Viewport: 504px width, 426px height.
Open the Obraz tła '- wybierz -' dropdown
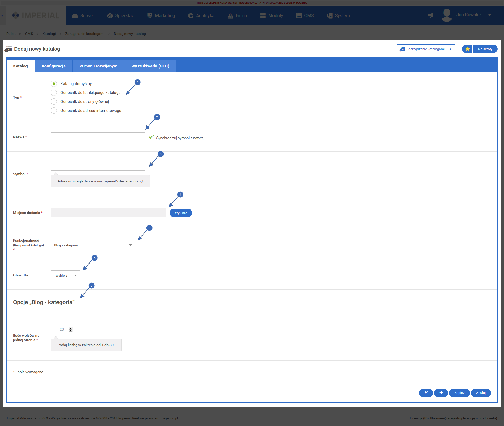coord(65,275)
